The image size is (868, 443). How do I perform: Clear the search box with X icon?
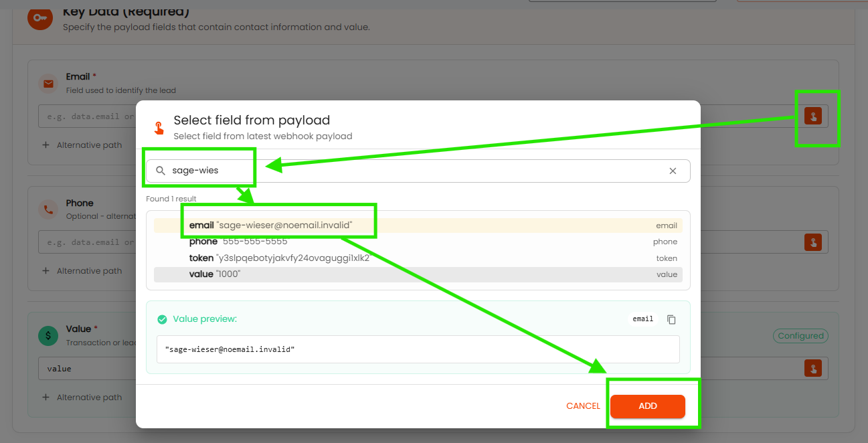click(x=673, y=171)
